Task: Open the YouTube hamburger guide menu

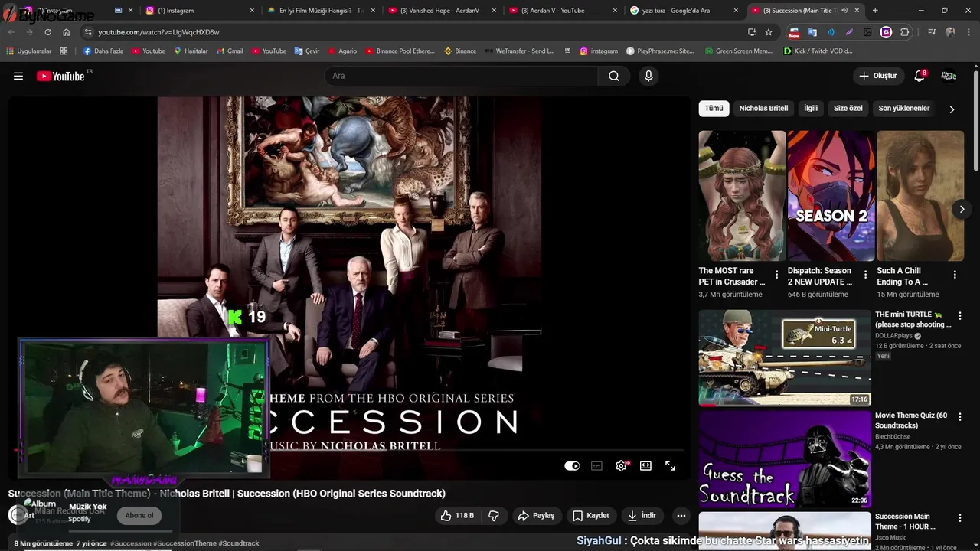Action: click(18, 76)
